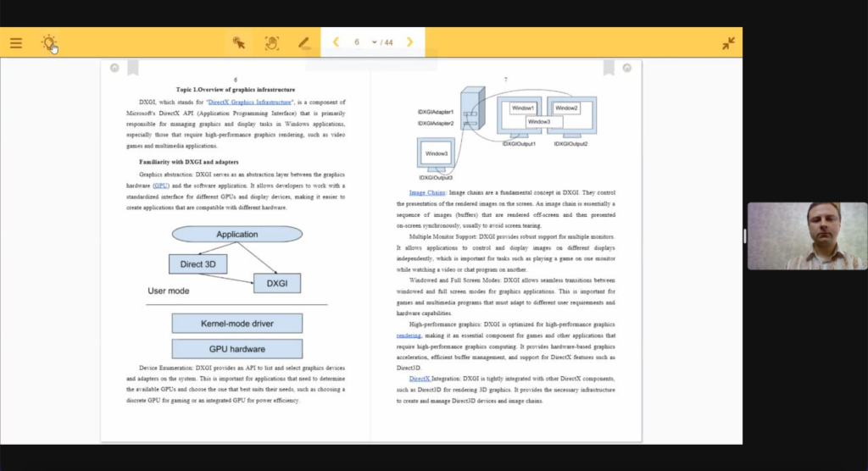Click the circular icon right of page 7

(626, 68)
